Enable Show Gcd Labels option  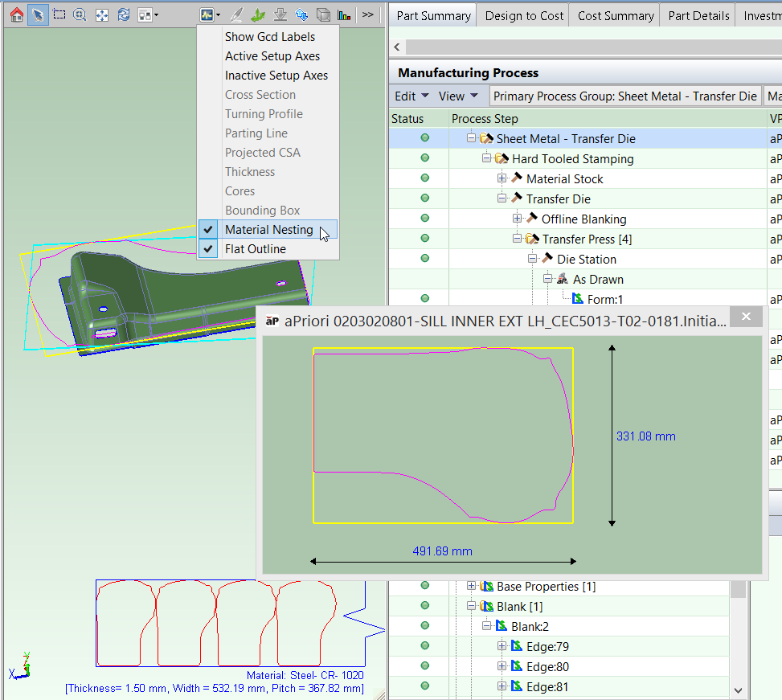(269, 37)
